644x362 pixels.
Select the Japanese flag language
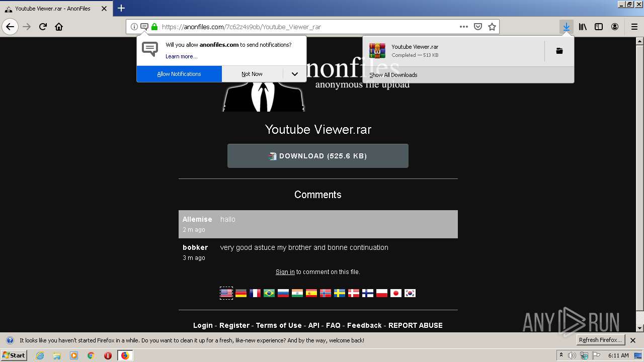(396, 293)
